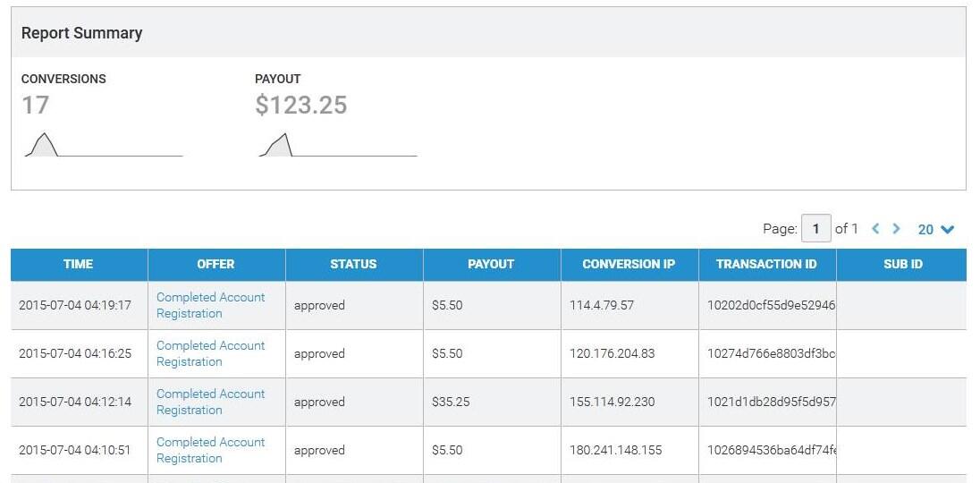Open offer link in 04:10:51 row
980x483 pixels.
pyautogui.click(x=211, y=450)
